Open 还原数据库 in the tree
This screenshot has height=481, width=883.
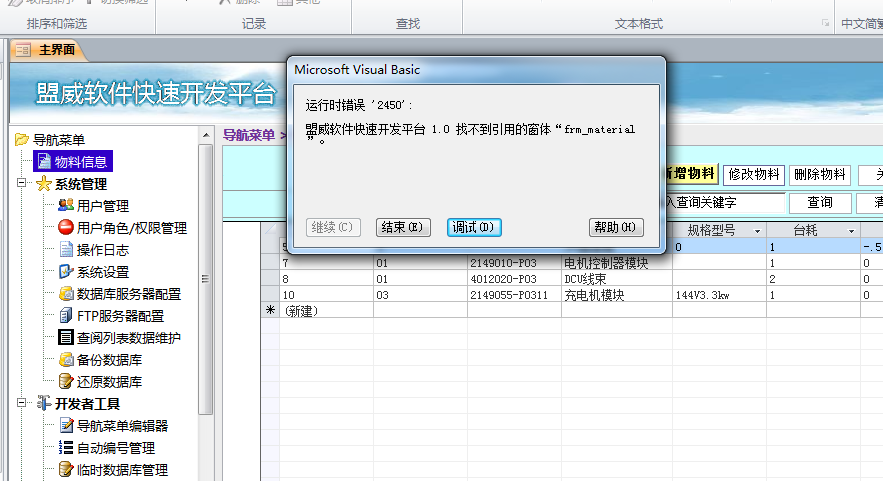click(x=109, y=381)
